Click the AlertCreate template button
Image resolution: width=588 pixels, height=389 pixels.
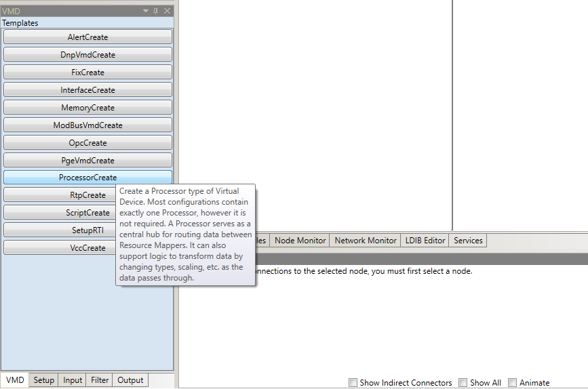87,37
